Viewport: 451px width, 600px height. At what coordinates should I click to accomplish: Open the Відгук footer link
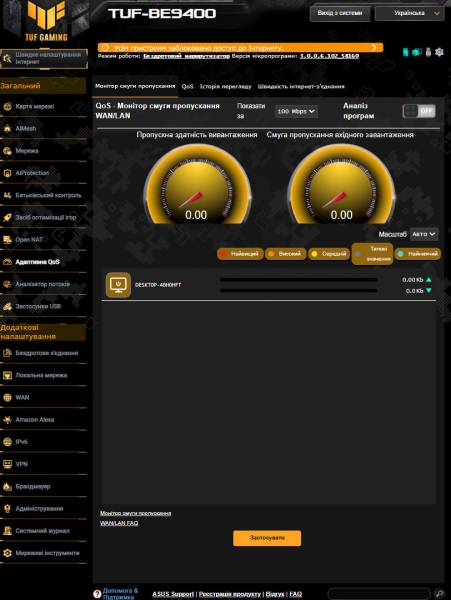[x=275, y=594]
